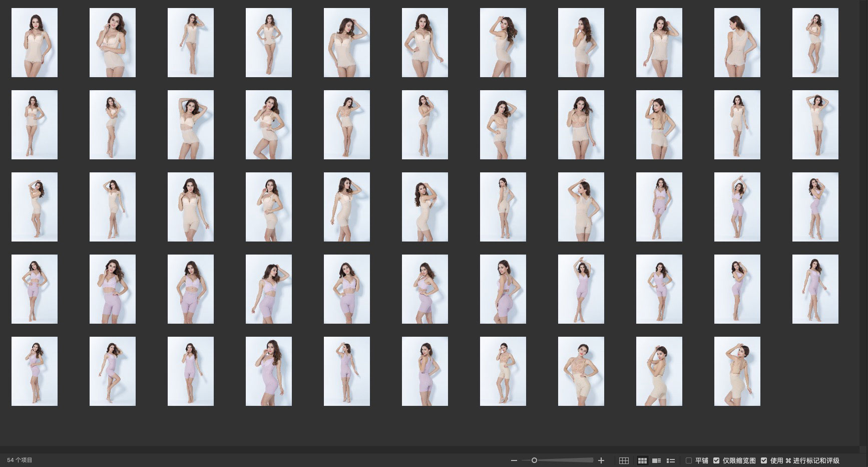Click the thumbnail size slider handle
Screen dimensions: 868x467
coord(534,460)
